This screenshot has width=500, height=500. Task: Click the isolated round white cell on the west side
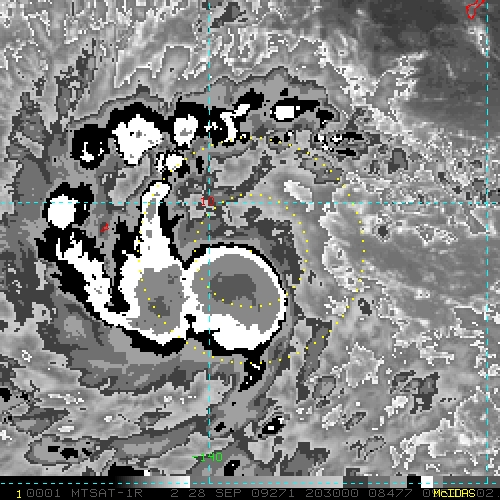pos(62,211)
